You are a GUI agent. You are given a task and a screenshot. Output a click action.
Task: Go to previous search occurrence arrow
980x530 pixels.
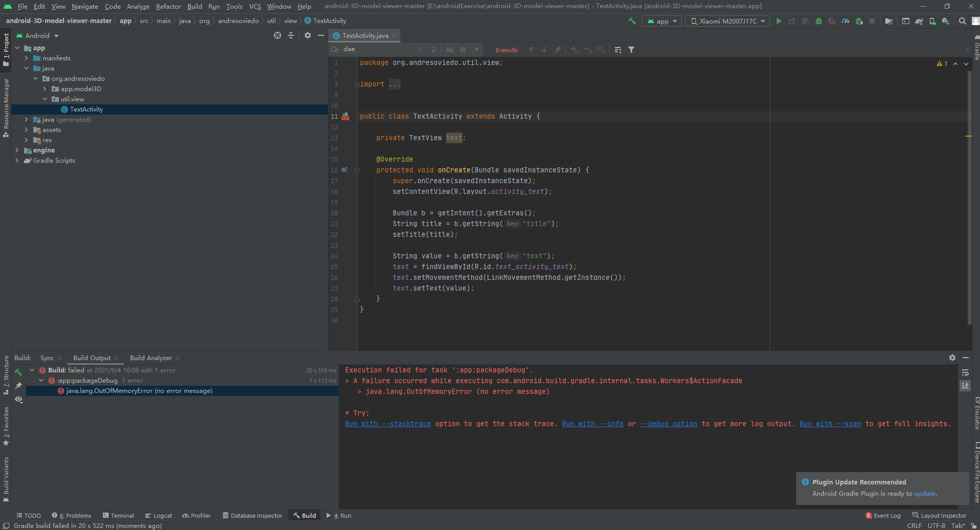(x=531, y=50)
